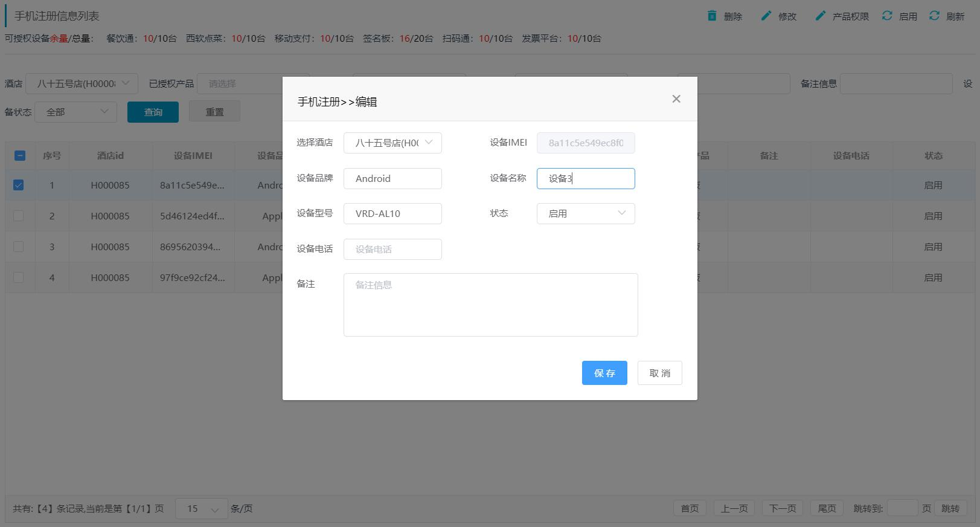Open the page size dropdown showing 15
Screen dimensions: 980x527
pyautogui.click(x=201, y=509)
